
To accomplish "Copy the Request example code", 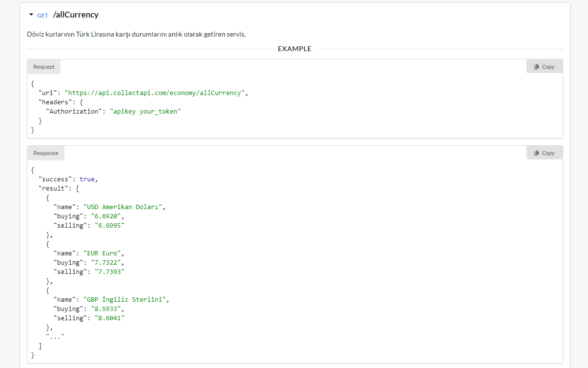I will 545,67.
